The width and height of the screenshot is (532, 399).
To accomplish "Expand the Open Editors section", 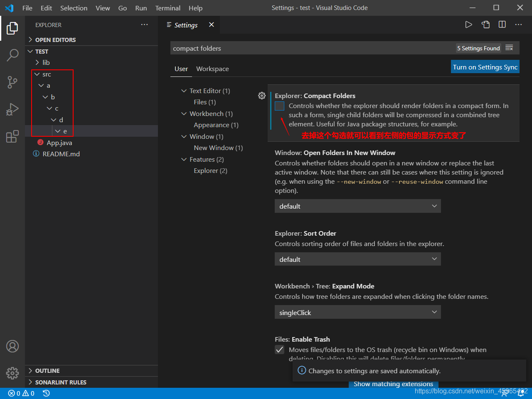I will [x=91, y=39].
